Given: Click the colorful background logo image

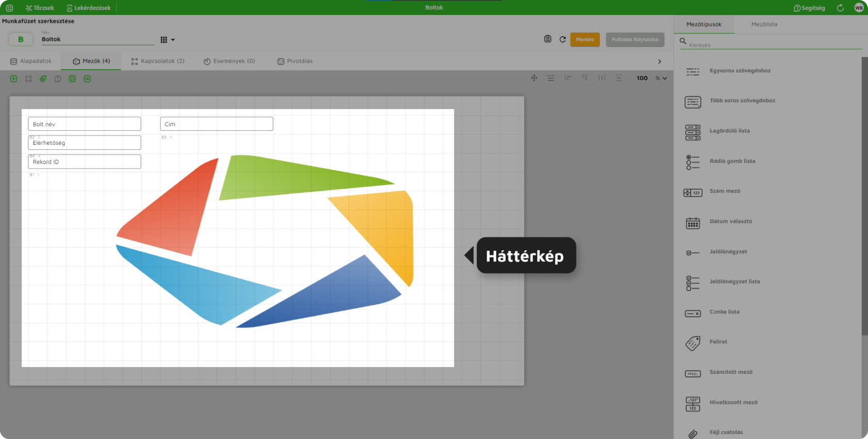Looking at the screenshot, I should coord(265,241).
